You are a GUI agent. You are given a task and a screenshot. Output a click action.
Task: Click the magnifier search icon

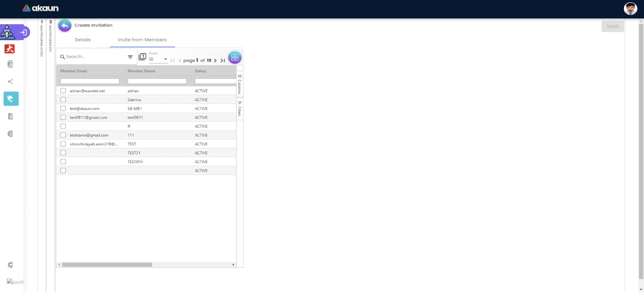click(x=62, y=57)
